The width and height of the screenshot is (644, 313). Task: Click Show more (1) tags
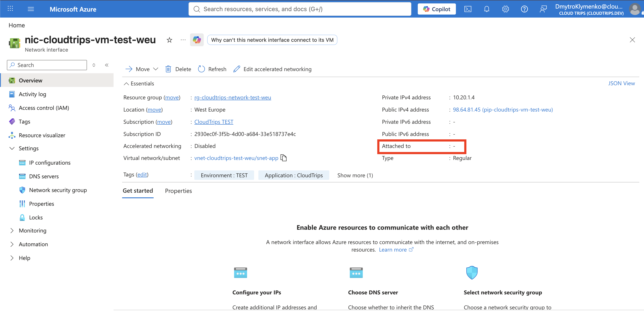pos(355,175)
